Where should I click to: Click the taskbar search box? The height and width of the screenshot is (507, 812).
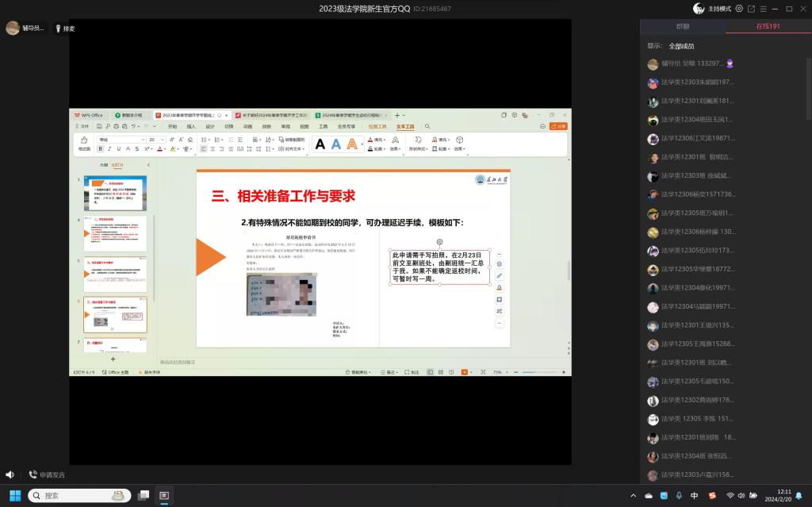[79, 495]
